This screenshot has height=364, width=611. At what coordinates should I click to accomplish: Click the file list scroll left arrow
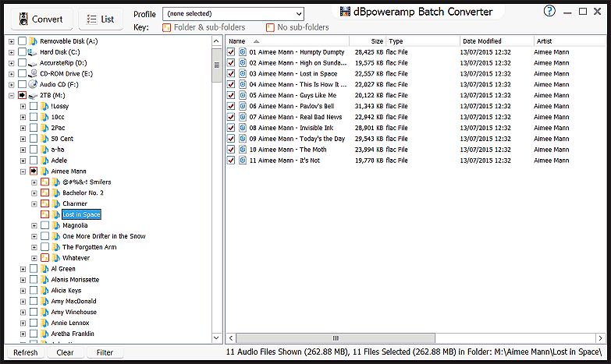click(x=231, y=338)
